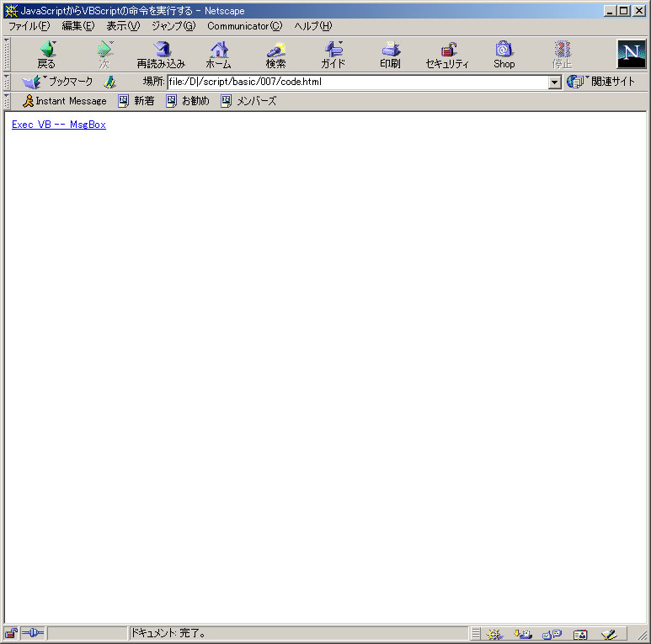Viewport: 651px width, 644px height.
Task: Click the status bar security lock icon
Action: (11, 633)
